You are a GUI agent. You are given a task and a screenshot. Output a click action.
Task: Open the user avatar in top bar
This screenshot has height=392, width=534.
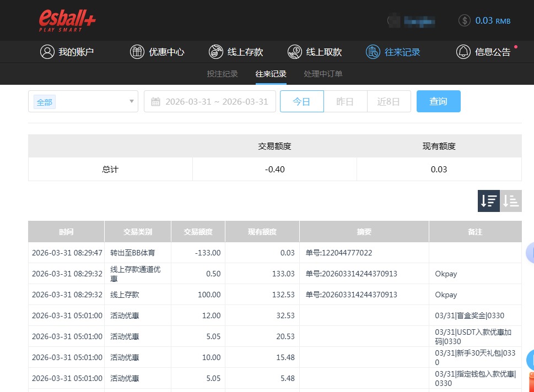coord(394,20)
